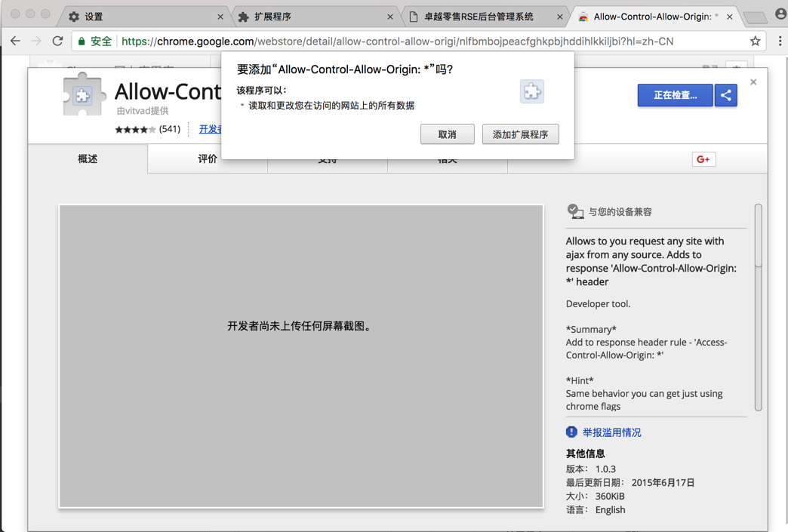
Task: Click the 正在检查... button
Action: [x=674, y=95]
